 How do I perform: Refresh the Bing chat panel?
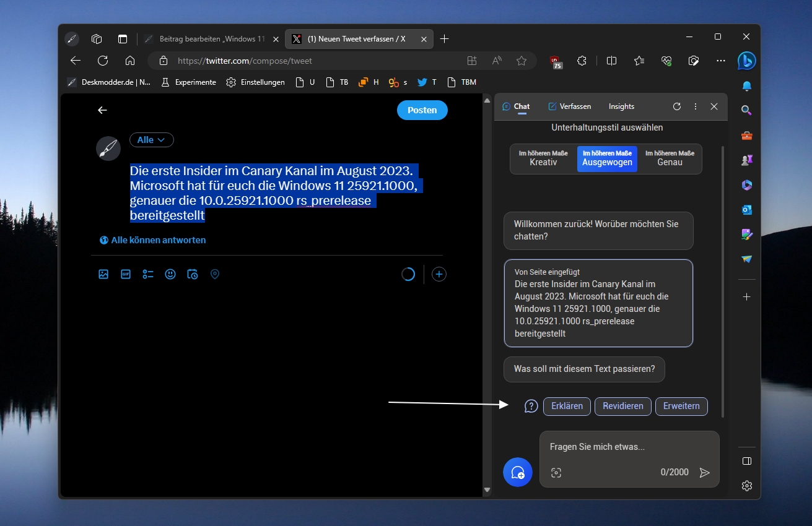(677, 106)
